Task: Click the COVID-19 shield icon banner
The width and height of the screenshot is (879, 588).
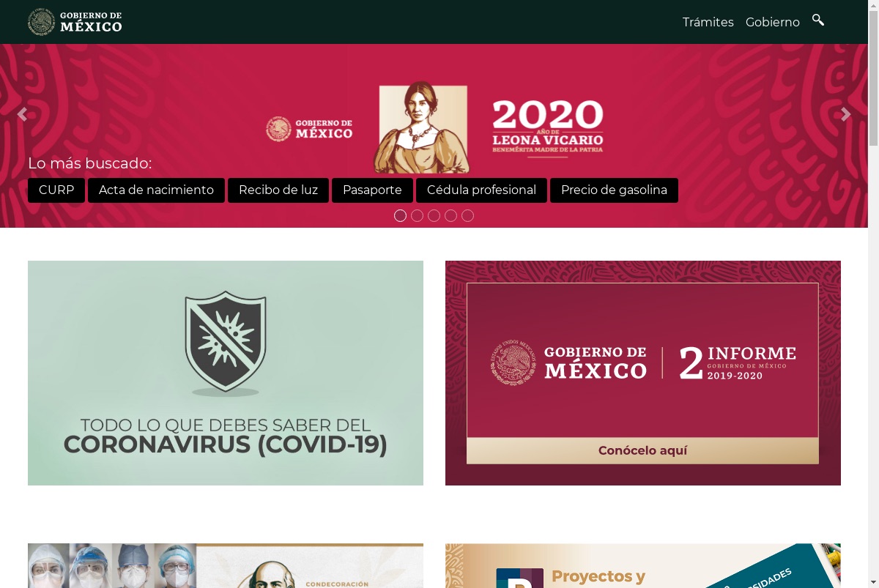Action: pyautogui.click(x=226, y=373)
